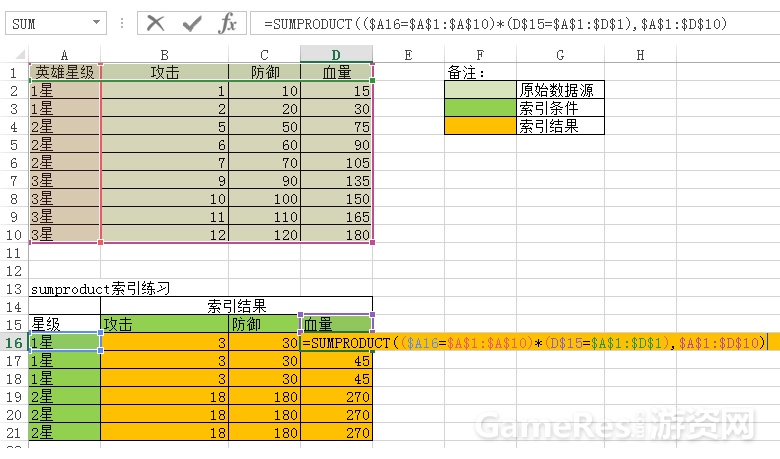Select column G header

(x=560, y=54)
